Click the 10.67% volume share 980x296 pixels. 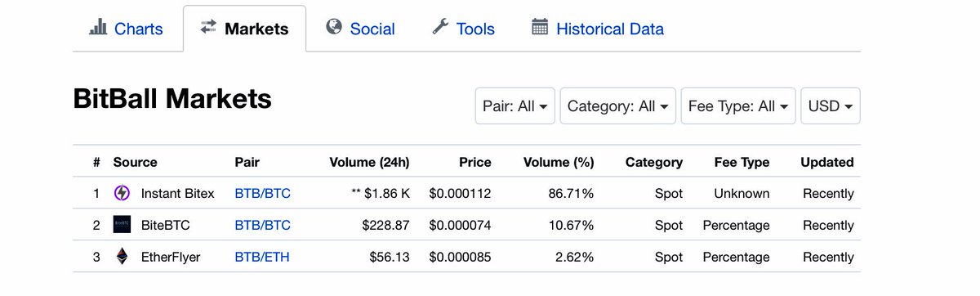[571, 225]
